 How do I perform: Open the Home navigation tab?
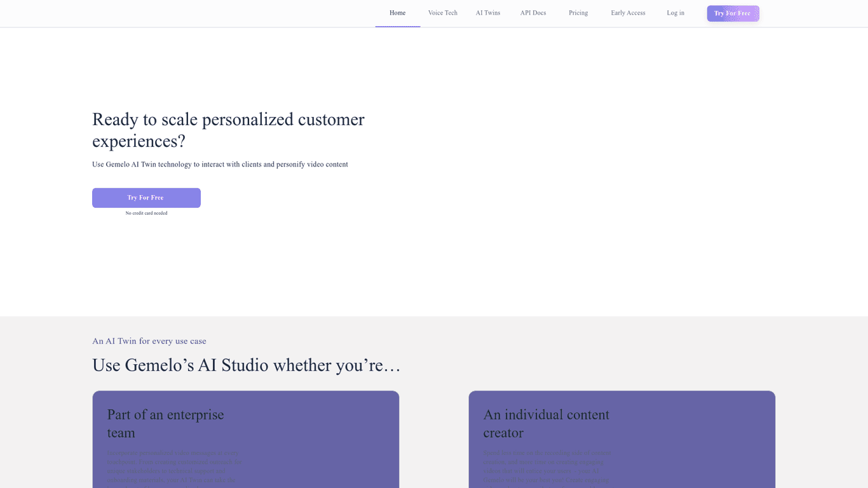click(397, 13)
